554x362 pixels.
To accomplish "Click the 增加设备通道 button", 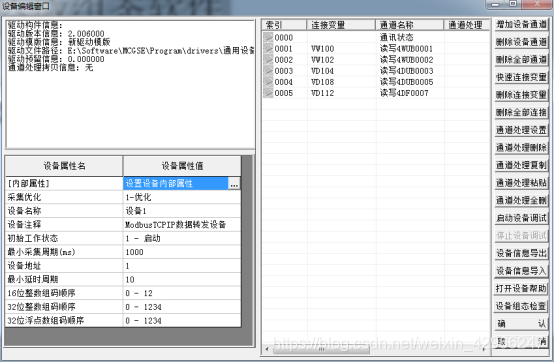I will (521, 24).
